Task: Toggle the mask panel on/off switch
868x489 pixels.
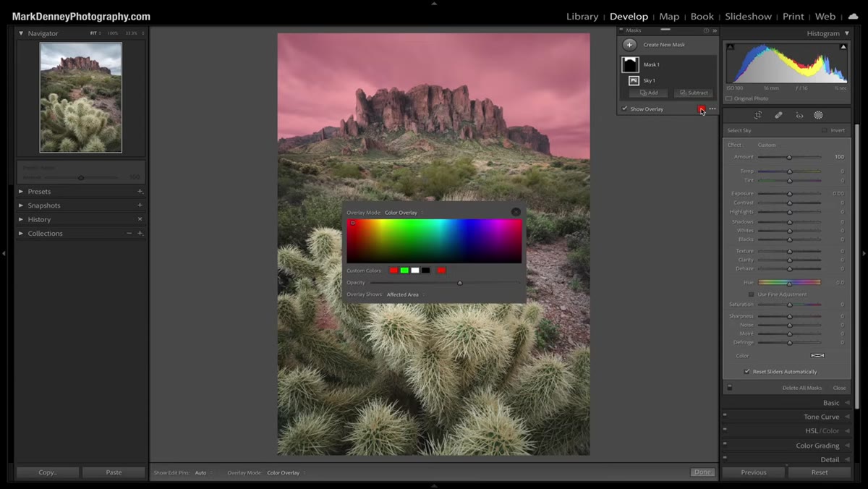Action: point(729,388)
